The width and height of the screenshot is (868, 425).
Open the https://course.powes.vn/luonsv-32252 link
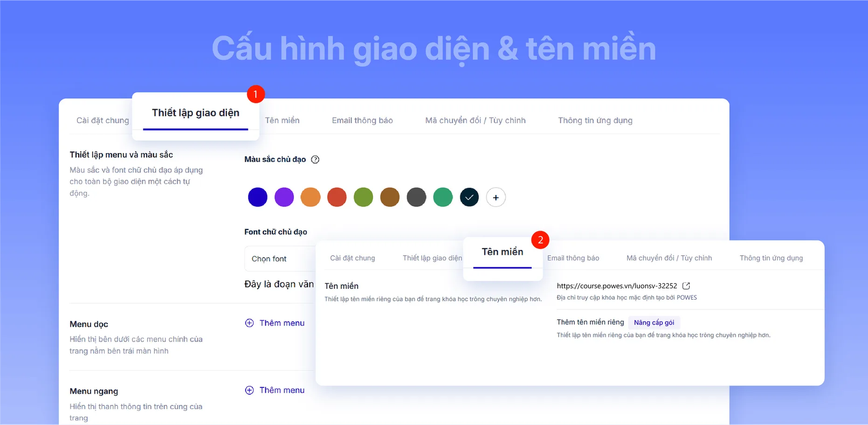[617, 286]
